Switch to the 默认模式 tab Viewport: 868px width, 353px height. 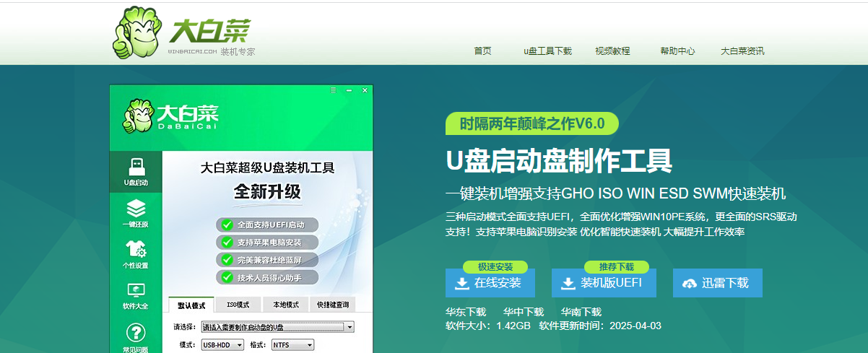point(191,305)
